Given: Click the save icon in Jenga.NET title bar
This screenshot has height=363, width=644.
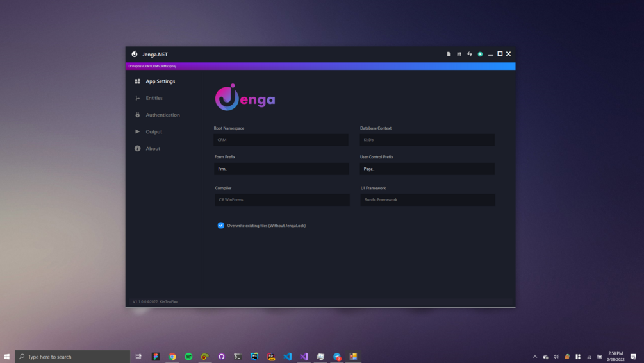Looking at the screenshot, I should (459, 54).
